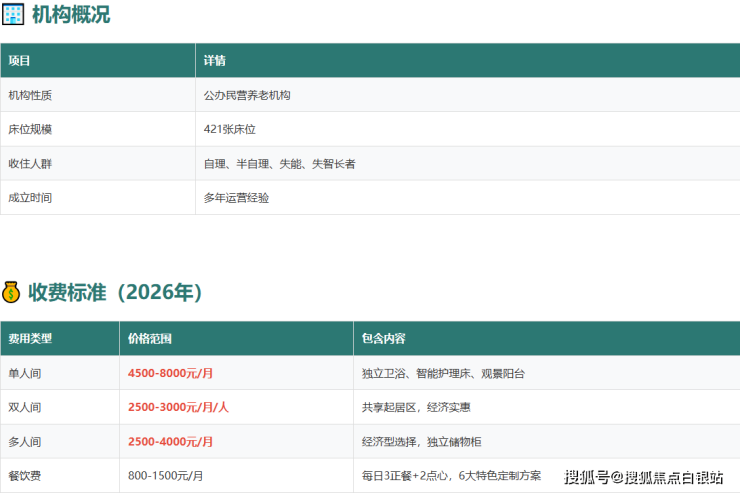Select the 800-1500元/月 dining fee cell
740x493 pixels.
[166, 476]
